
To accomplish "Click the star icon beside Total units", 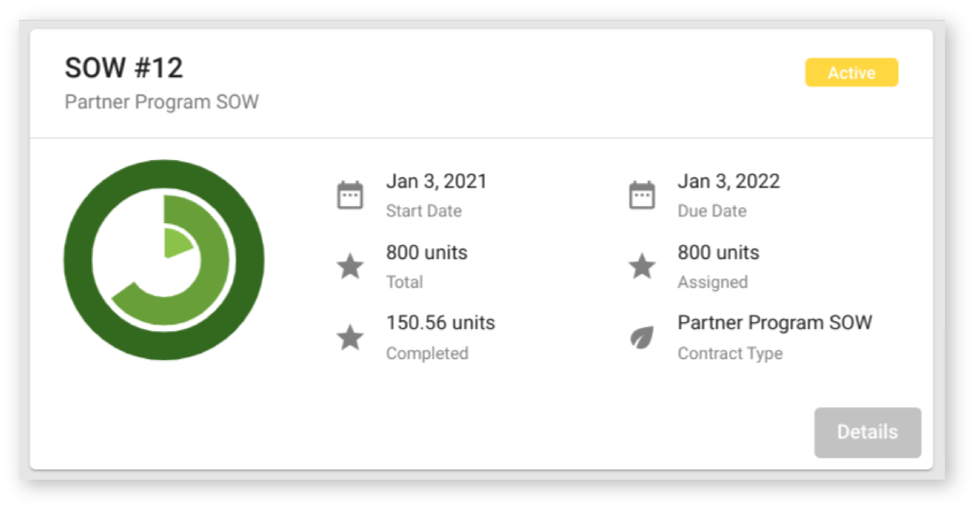I will [350, 267].
